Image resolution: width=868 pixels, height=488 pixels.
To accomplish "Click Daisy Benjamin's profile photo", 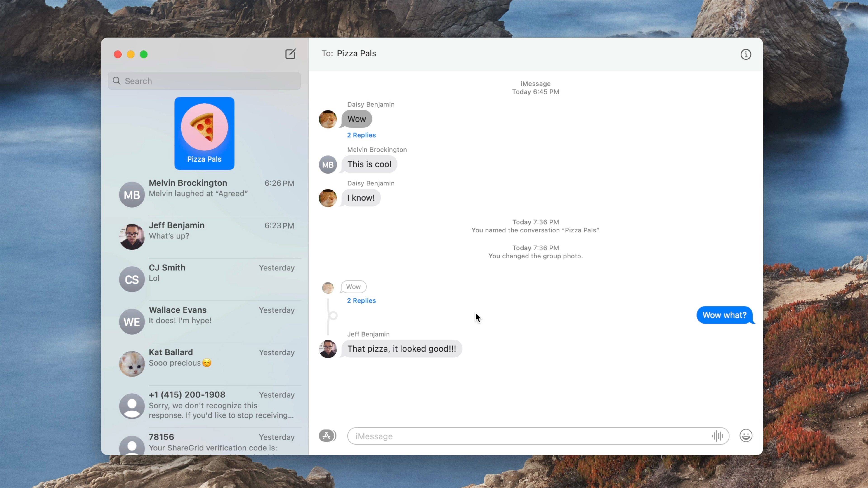I will 327,119.
